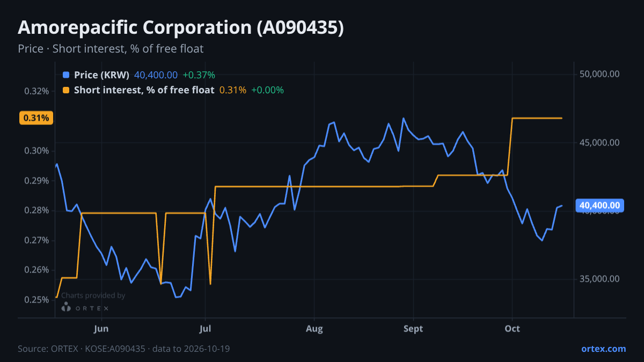Click the orange Short interest legend swatch

[66, 90]
